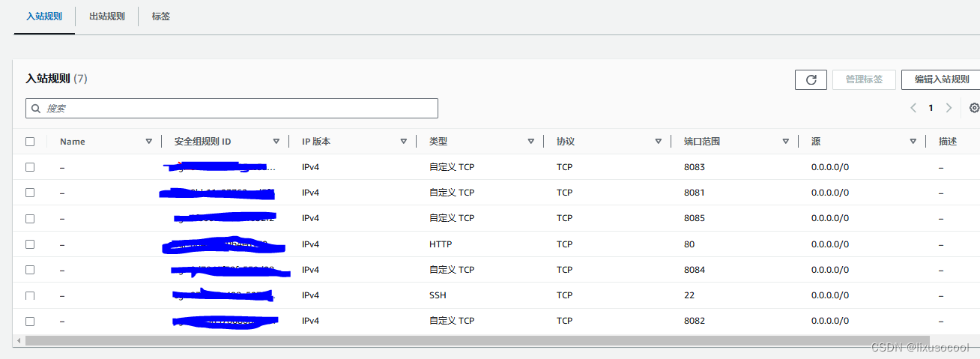Click the search magnifier icon

pos(36,109)
